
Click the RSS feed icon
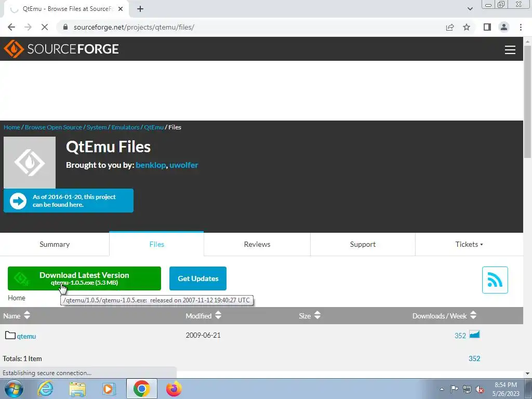[x=495, y=280]
